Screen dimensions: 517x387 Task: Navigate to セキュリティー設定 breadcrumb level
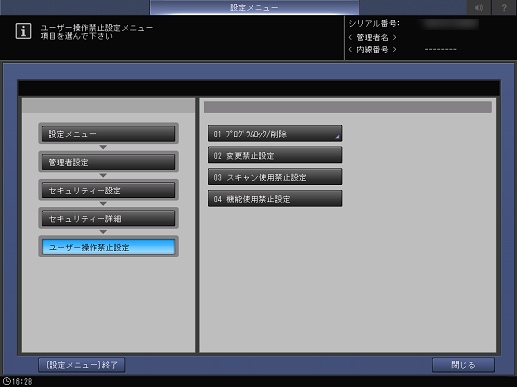coord(109,190)
